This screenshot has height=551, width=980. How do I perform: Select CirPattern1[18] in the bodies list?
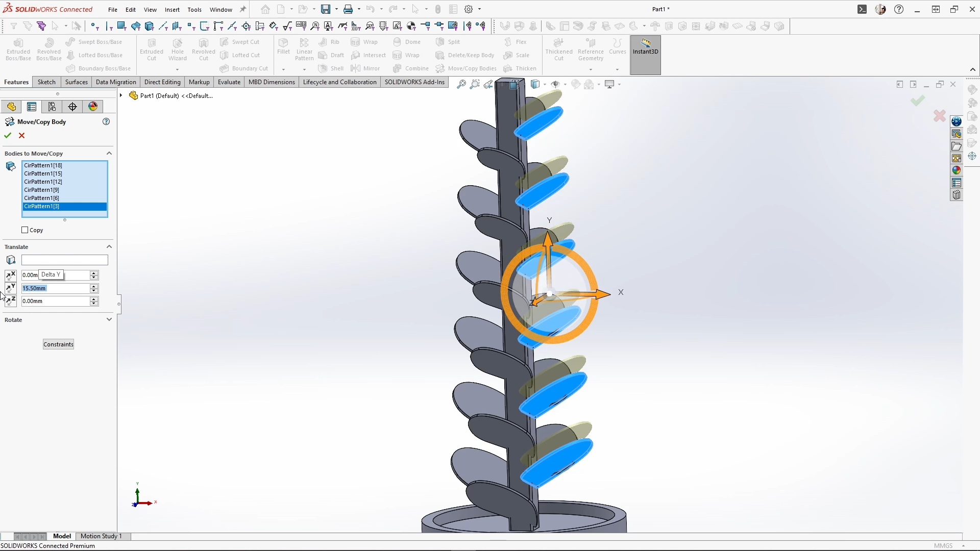(x=43, y=165)
